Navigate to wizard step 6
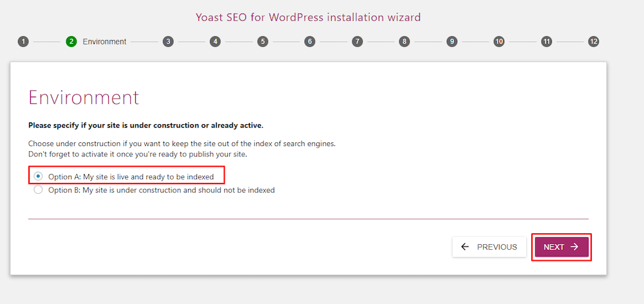This screenshot has height=304, width=644. (x=310, y=41)
